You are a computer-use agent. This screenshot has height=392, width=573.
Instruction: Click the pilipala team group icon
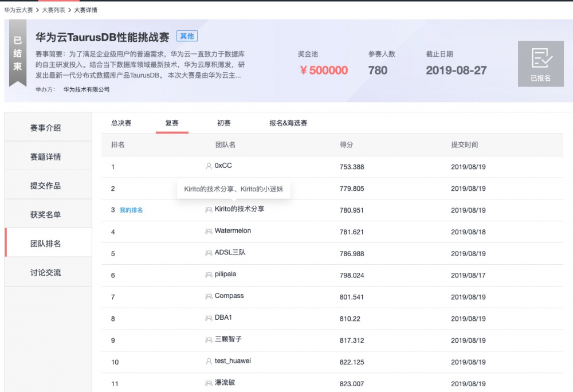pos(209,275)
